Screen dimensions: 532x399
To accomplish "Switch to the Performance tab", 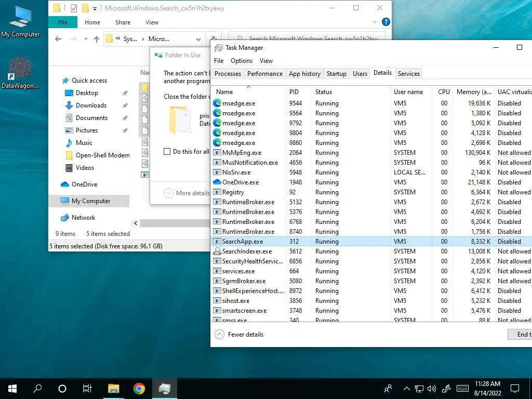I will pos(265,74).
